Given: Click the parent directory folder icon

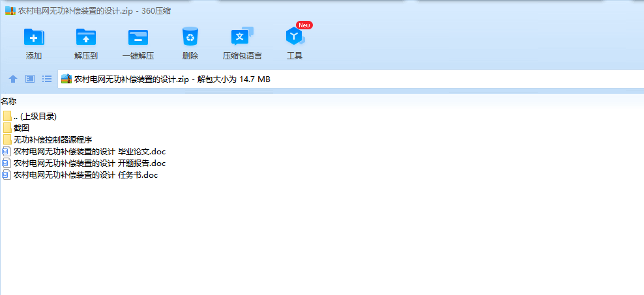Looking at the screenshot, I should [7, 116].
